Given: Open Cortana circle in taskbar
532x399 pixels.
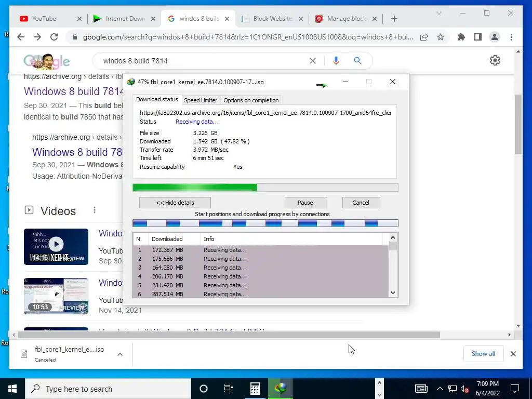Looking at the screenshot, I should (x=203, y=389).
